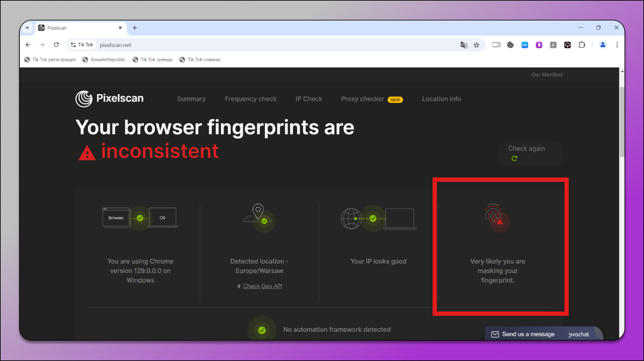The height and width of the screenshot is (361, 644).
Task: Select the IP Check nav item
Action: click(308, 99)
